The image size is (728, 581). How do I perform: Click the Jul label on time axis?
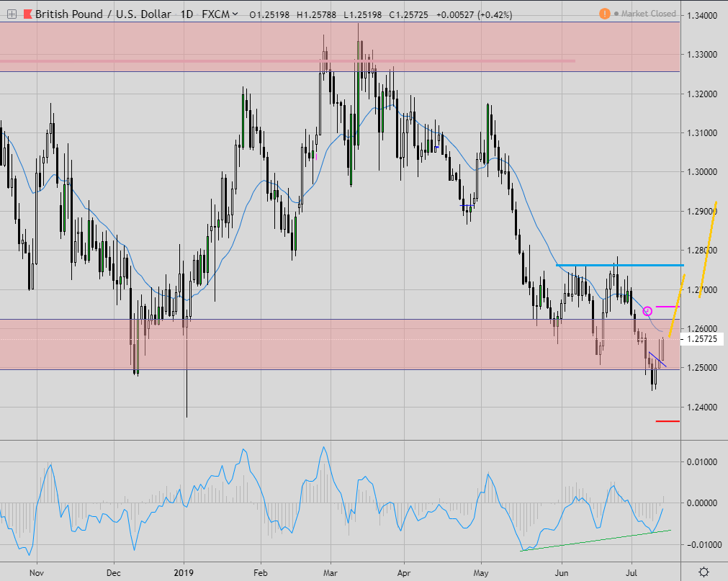632,573
